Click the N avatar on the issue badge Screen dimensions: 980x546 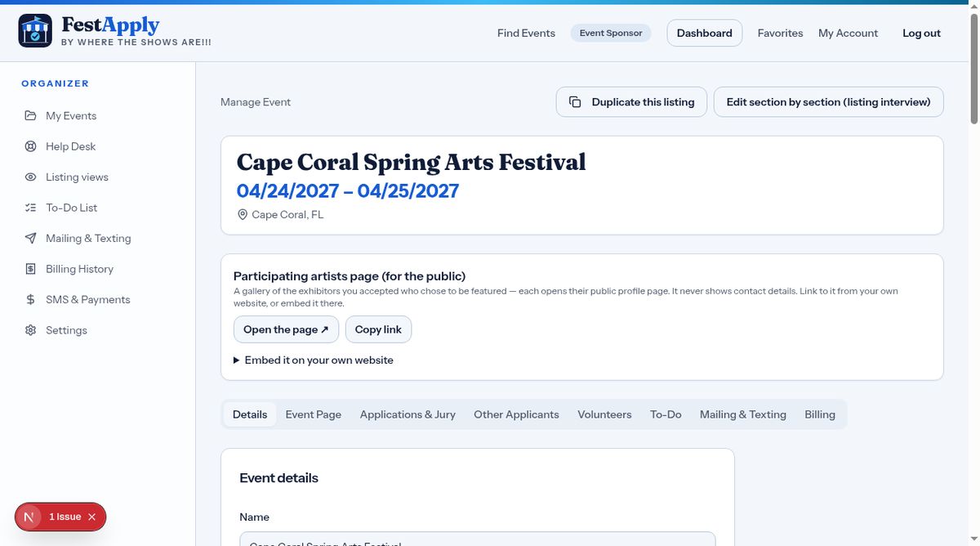(x=30, y=517)
